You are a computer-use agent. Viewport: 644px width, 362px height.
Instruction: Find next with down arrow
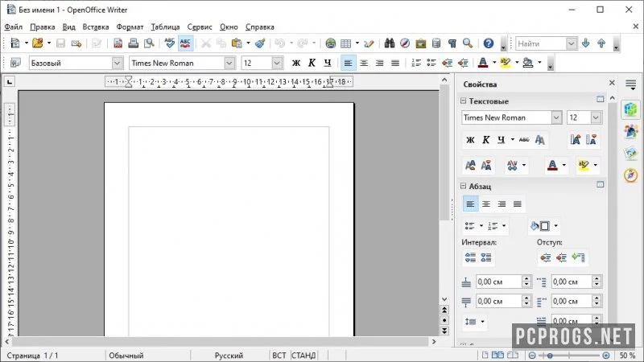(x=586, y=43)
